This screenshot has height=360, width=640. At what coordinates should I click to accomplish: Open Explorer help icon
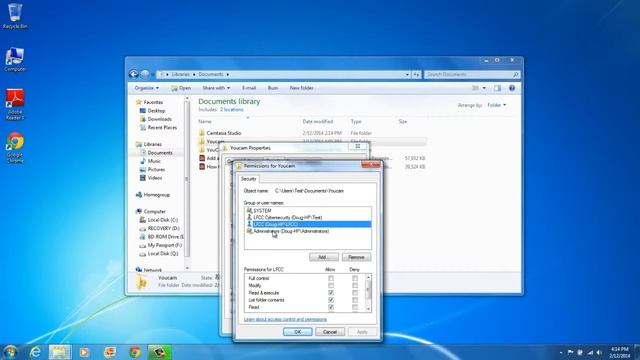[x=512, y=88]
